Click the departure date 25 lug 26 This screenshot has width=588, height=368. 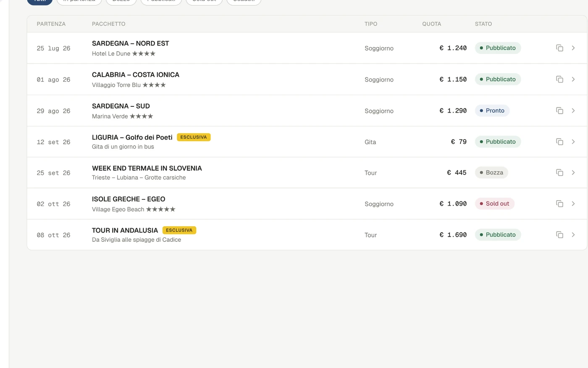(53, 48)
